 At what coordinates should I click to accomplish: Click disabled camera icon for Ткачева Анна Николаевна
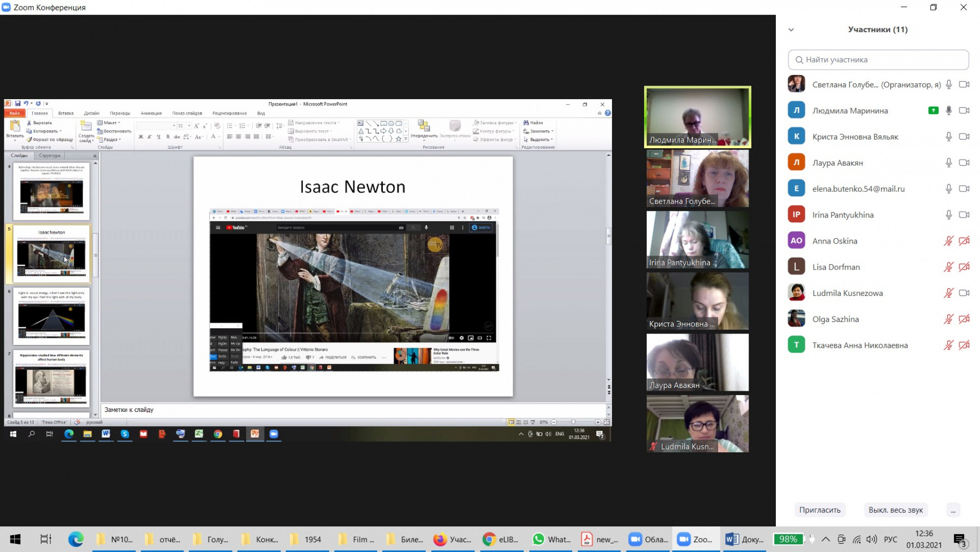[964, 345]
